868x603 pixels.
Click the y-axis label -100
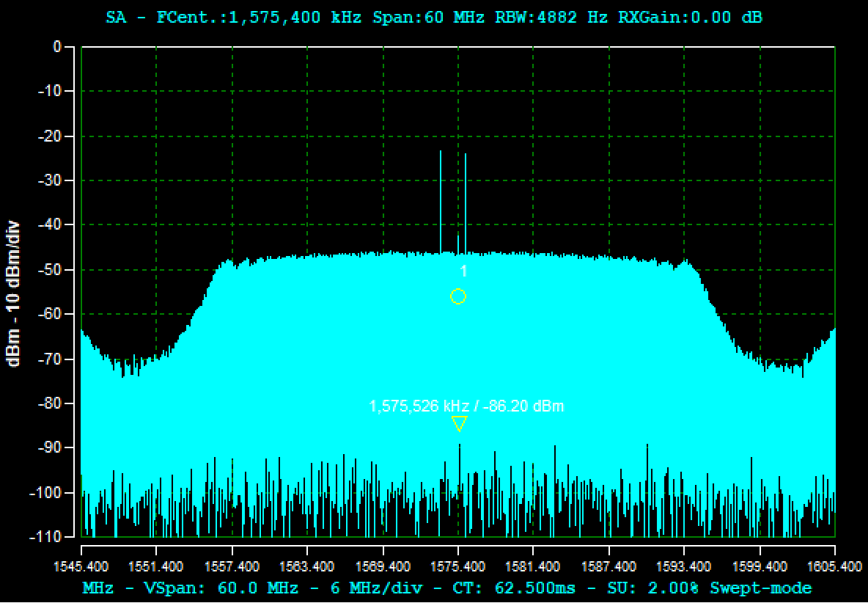coord(47,492)
